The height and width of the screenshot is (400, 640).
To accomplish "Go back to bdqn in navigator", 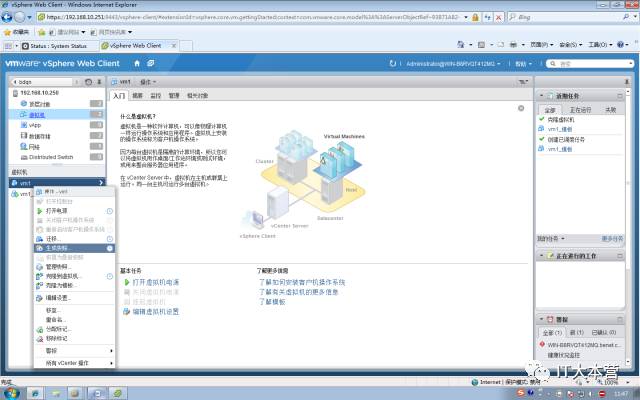I will click(x=42, y=82).
